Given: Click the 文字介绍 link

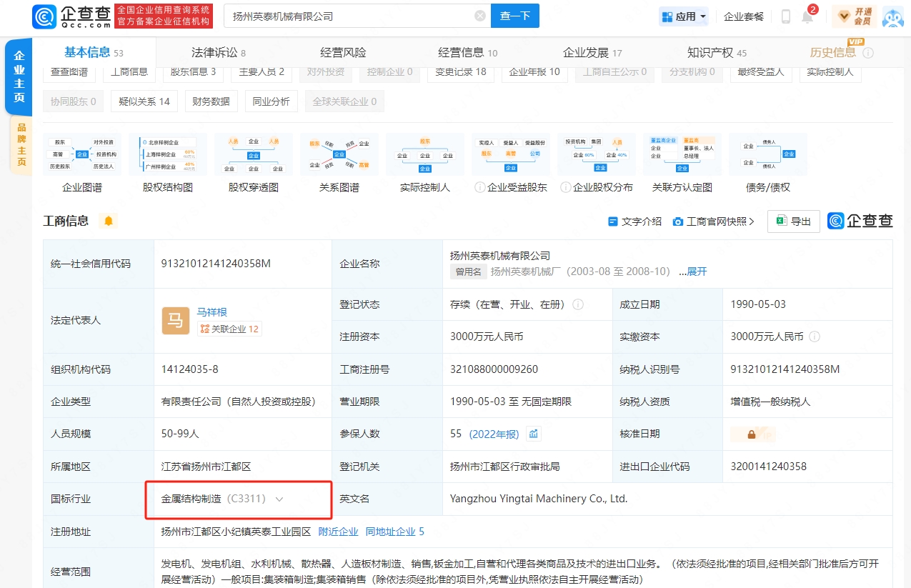Looking at the screenshot, I should pos(634,221).
